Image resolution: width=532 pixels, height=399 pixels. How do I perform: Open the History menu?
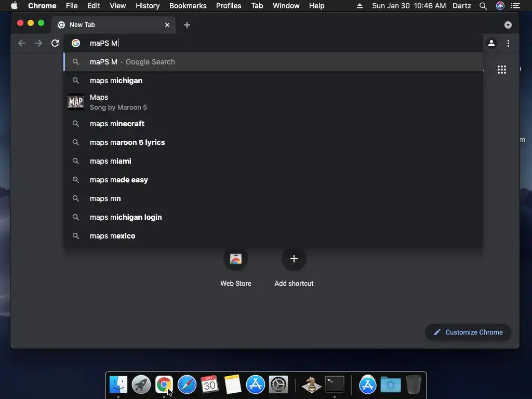click(148, 6)
